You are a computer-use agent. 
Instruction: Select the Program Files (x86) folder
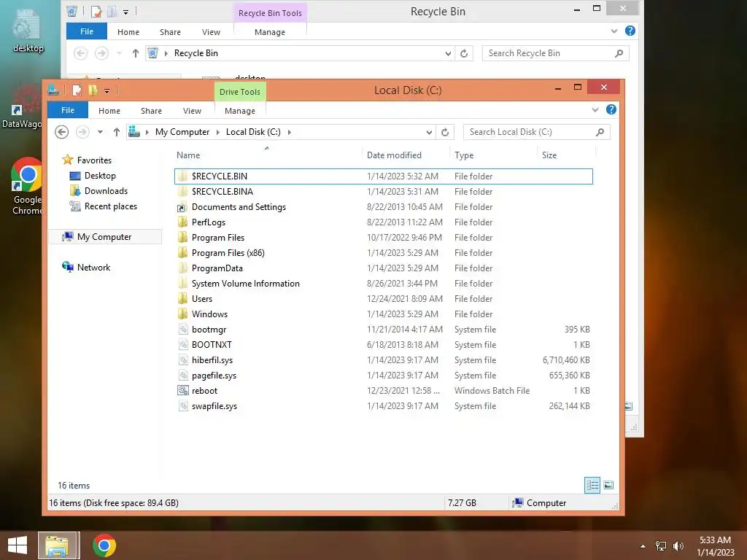pyautogui.click(x=220, y=253)
